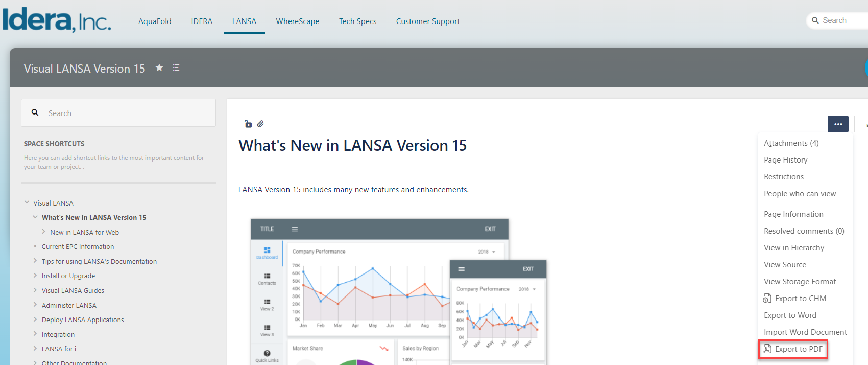Choose Page History in actions menu

[x=785, y=160]
